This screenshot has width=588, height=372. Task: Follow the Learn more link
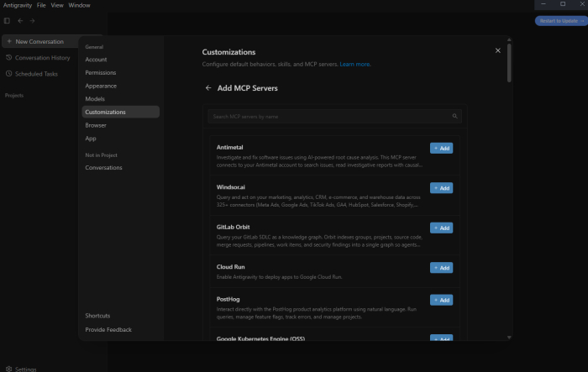pyautogui.click(x=354, y=64)
